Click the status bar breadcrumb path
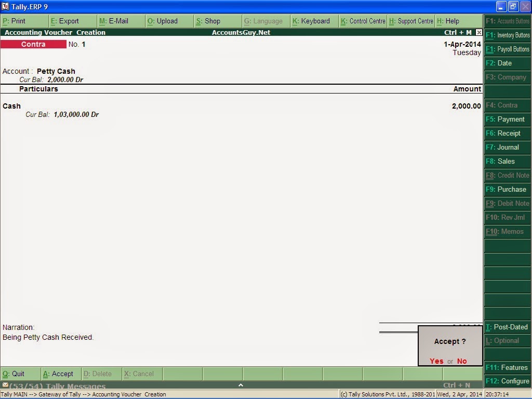Image resolution: width=532 pixels, height=399 pixels. 83,394
